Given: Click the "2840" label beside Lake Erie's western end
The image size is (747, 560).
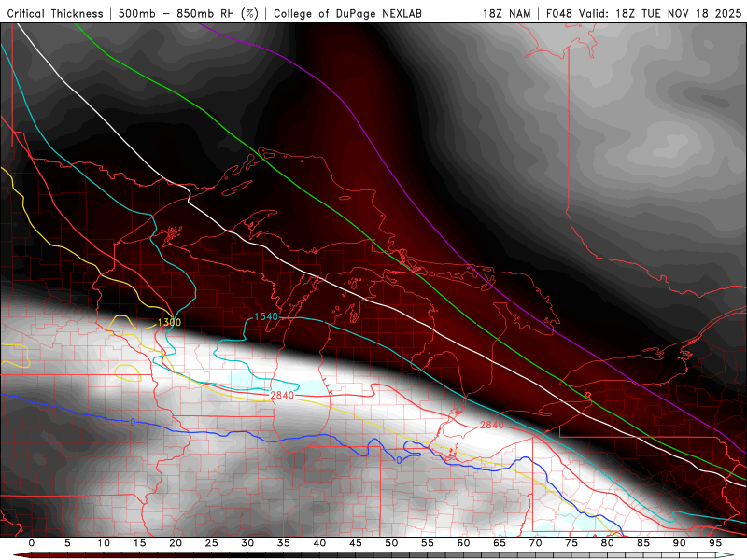Looking at the screenshot, I should click(x=492, y=425).
